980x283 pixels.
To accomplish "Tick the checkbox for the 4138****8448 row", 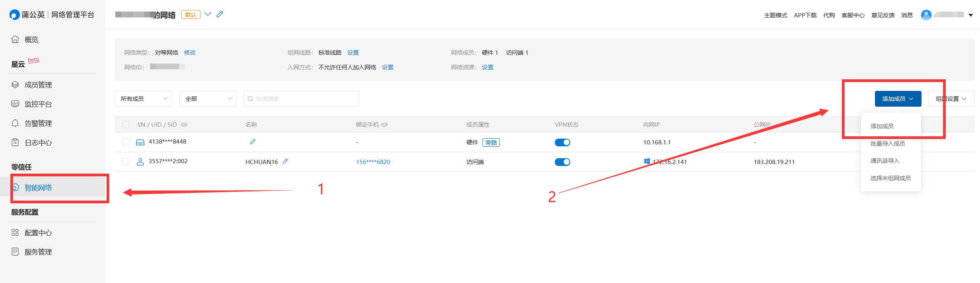I will coord(126,142).
